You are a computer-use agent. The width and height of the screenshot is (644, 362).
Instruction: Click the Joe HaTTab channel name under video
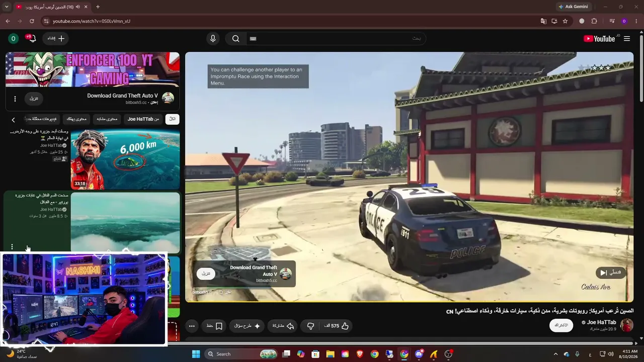coord(602,322)
